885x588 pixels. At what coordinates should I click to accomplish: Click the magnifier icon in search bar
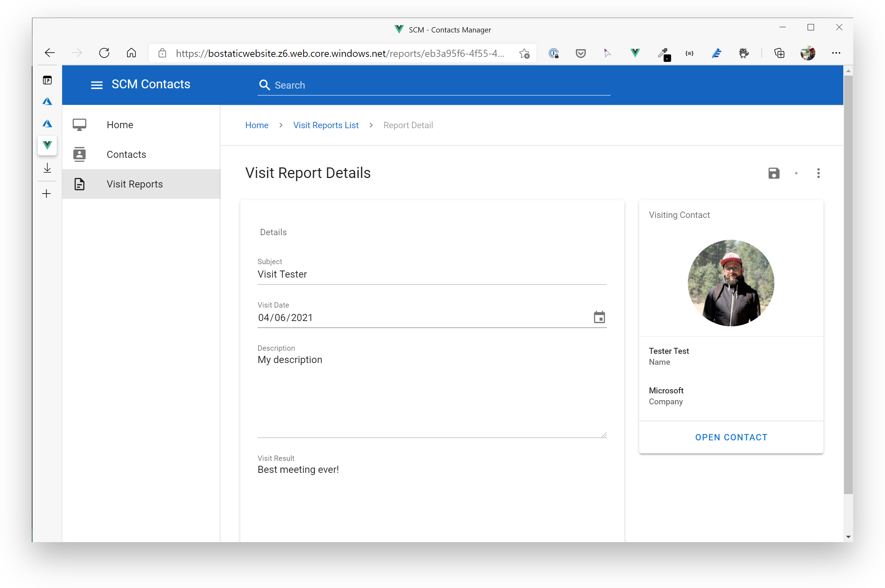pos(265,85)
